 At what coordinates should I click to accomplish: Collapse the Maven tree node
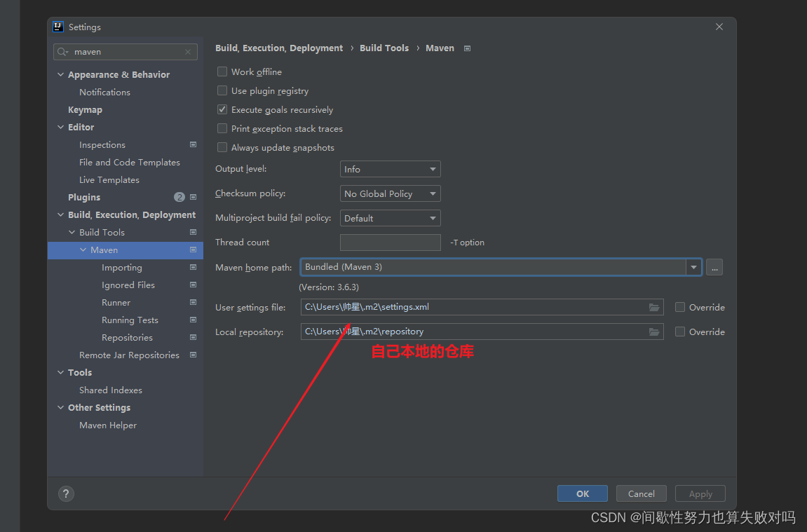point(83,250)
